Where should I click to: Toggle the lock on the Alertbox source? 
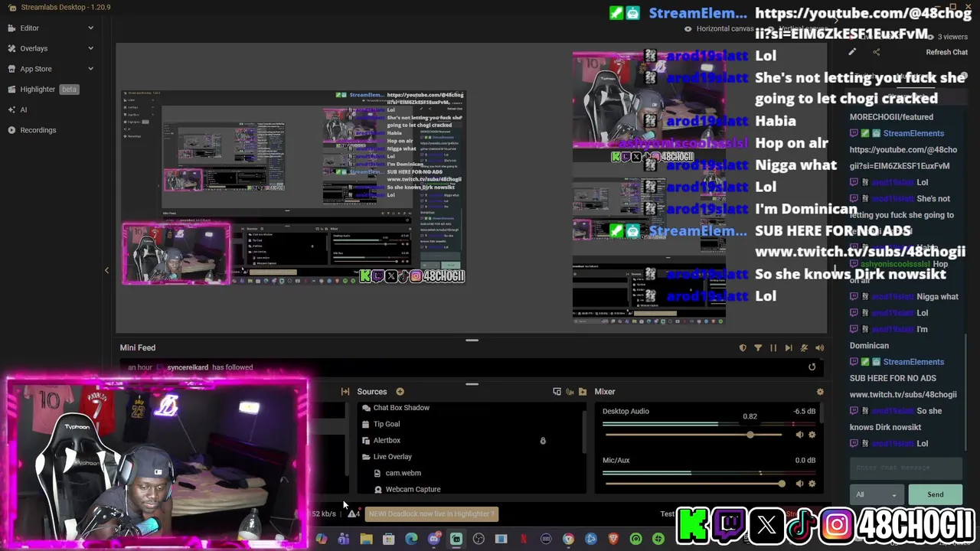[x=543, y=441]
